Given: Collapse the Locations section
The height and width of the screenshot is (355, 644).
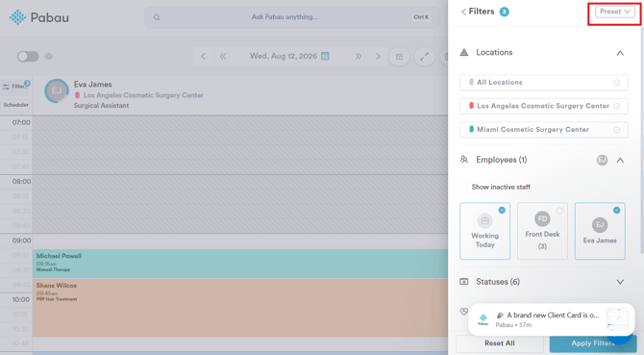Looking at the screenshot, I should 620,53.
